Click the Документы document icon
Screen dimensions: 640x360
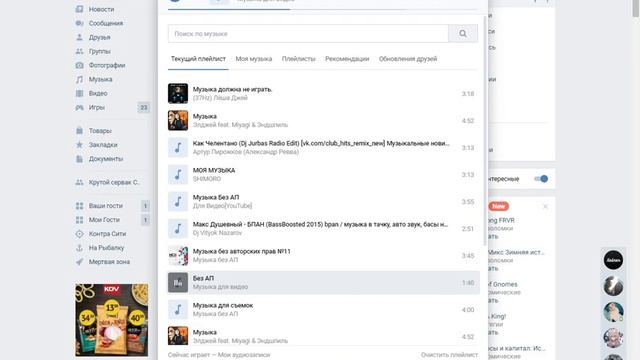click(80, 159)
